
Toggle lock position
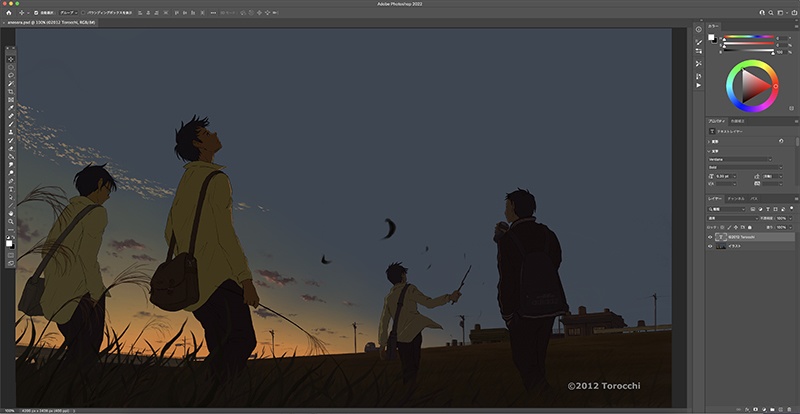[x=736, y=227]
